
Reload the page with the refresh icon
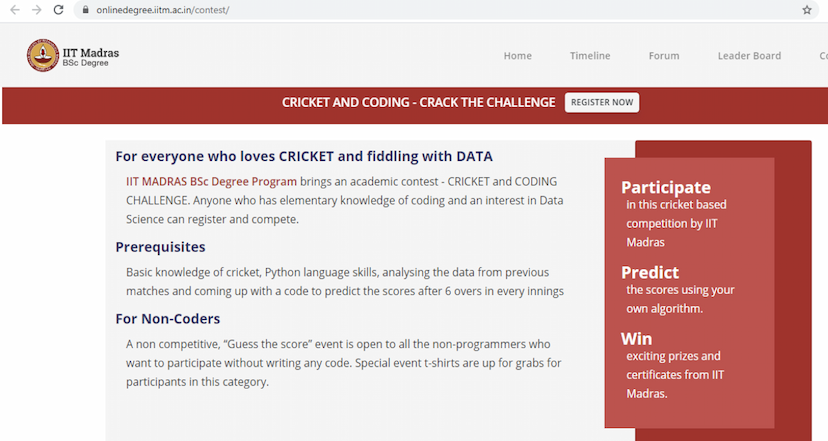point(60,9)
